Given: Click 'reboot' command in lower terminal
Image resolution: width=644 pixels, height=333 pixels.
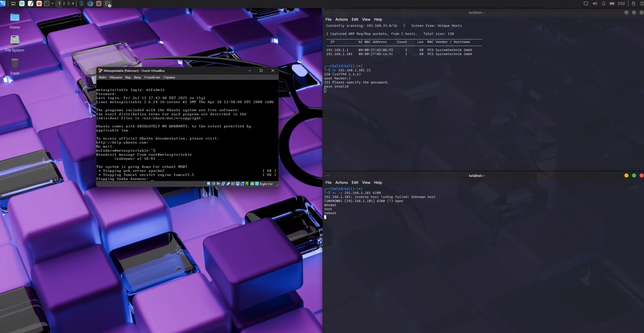Looking at the screenshot, I should (x=330, y=213).
